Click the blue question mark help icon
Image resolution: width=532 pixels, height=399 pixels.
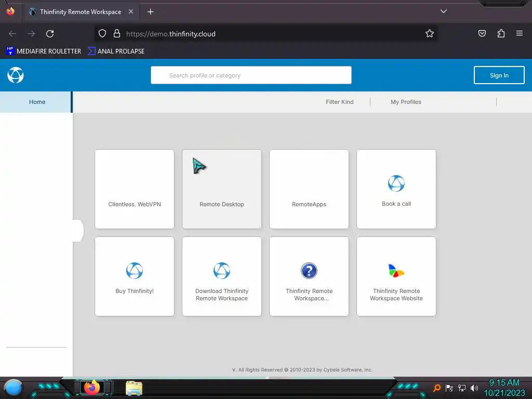pyautogui.click(x=309, y=270)
